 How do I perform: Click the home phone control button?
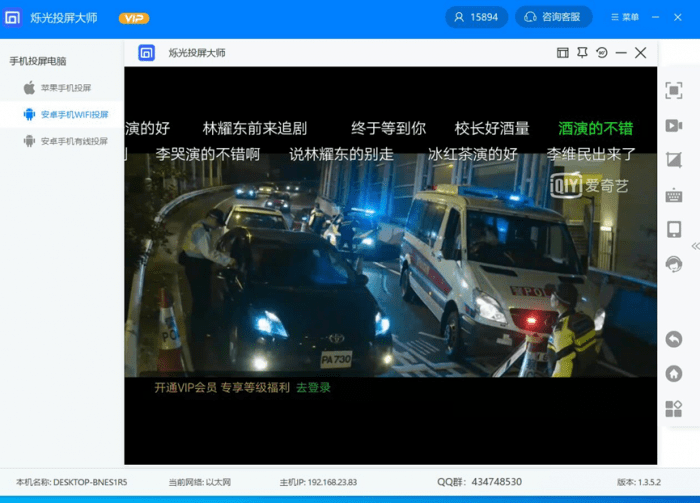(x=674, y=374)
